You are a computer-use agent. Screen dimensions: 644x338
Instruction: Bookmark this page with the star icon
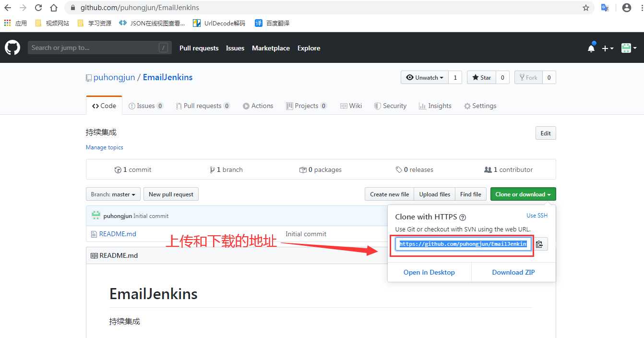(x=585, y=8)
